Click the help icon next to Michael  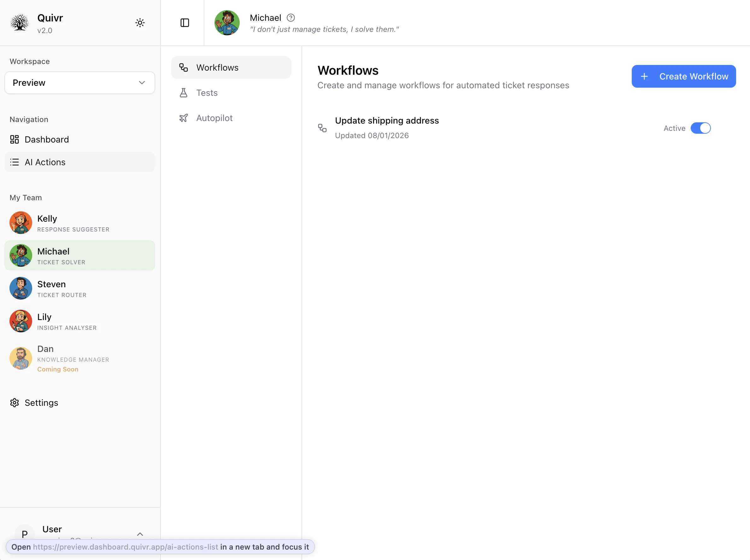tap(290, 17)
